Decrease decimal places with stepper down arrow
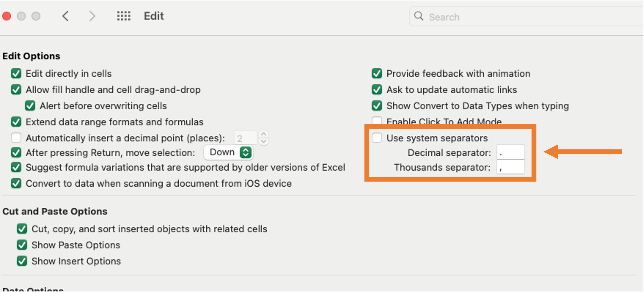 (x=264, y=141)
